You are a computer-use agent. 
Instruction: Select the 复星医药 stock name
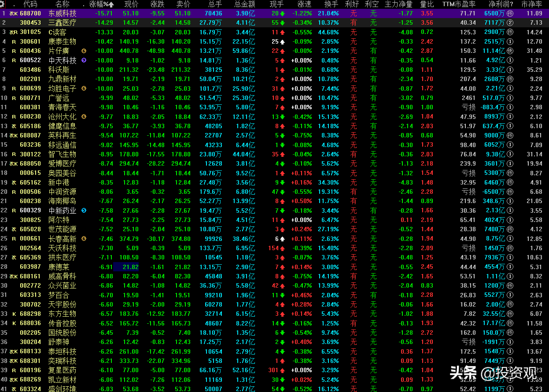pyautogui.click(x=62, y=370)
